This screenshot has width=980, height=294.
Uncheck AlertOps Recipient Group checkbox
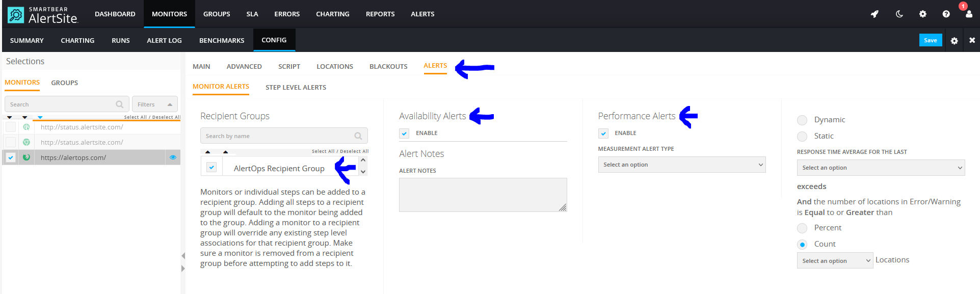click(211, 167)
